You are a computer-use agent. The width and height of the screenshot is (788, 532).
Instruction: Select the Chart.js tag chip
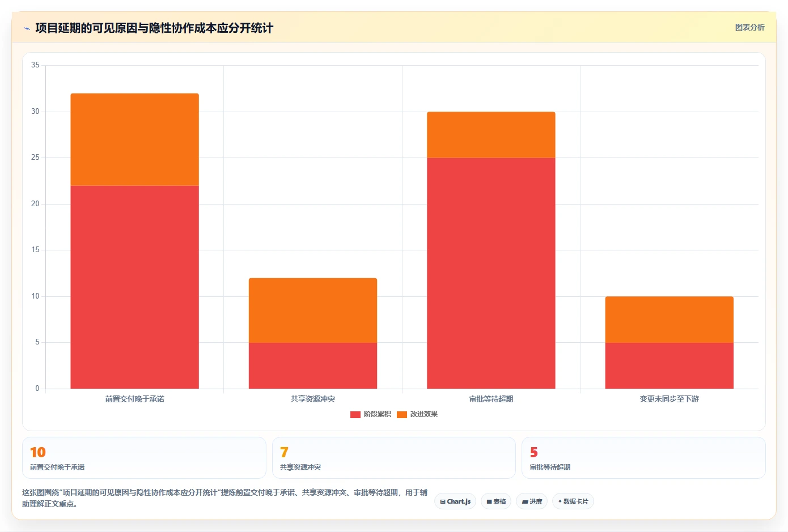pos(455,501)
